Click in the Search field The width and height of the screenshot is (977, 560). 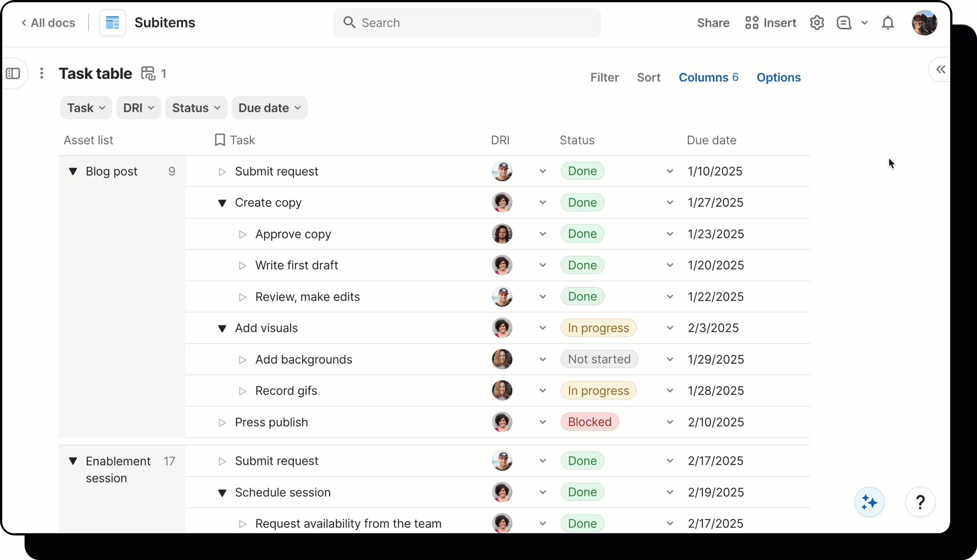467,23
